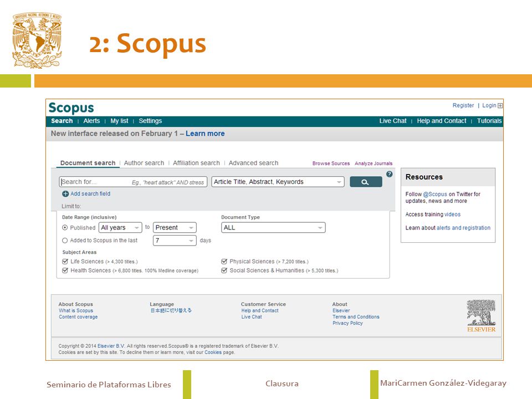Open Help and Contact in top bar
This screenshot has width=532, height=399.
coord(442,121)
